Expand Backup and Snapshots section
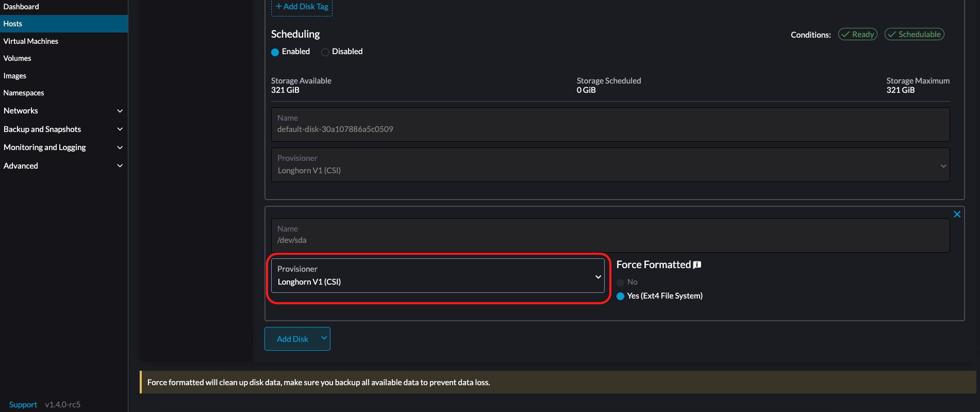This screenshot has height=412, width=980. coord(120,129)
